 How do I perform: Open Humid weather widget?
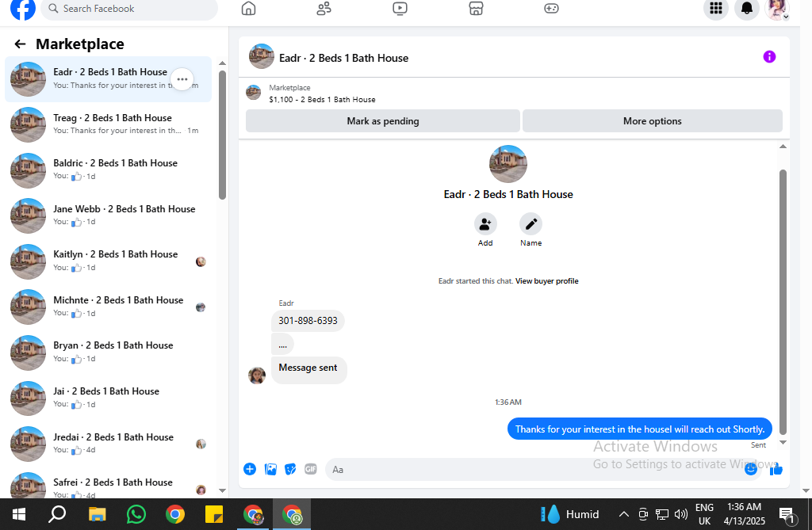(x=569, y=514)
